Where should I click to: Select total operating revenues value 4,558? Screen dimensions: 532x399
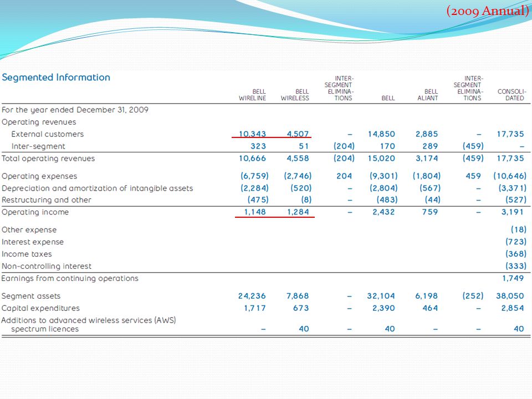point(298,158)
